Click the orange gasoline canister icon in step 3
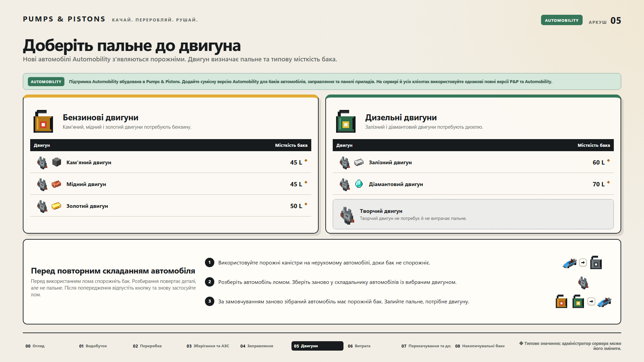 561,301
